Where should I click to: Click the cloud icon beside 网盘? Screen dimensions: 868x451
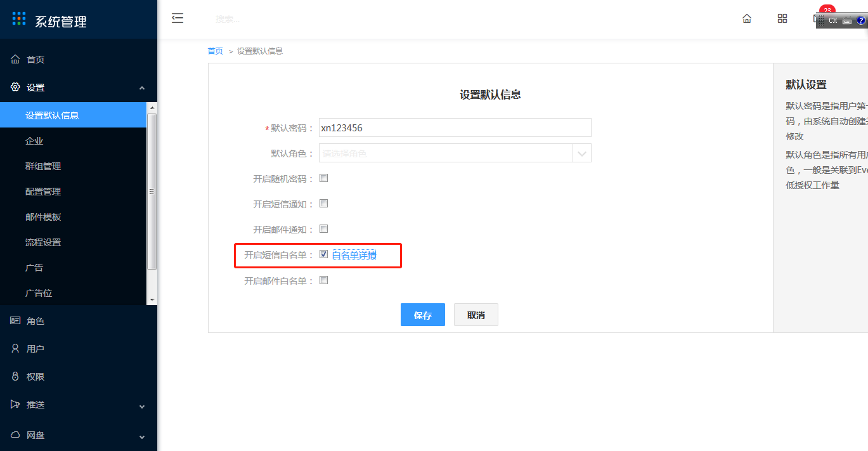(15, 435)
